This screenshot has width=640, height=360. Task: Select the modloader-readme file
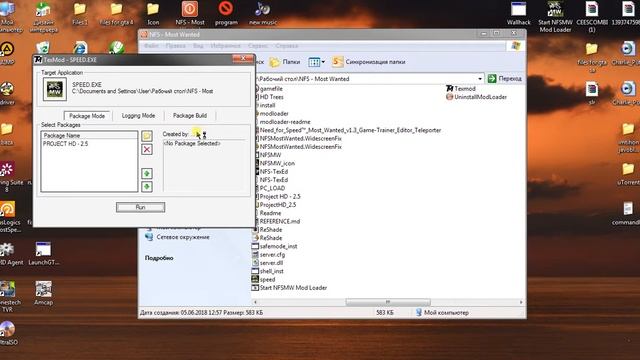[282, 122]
